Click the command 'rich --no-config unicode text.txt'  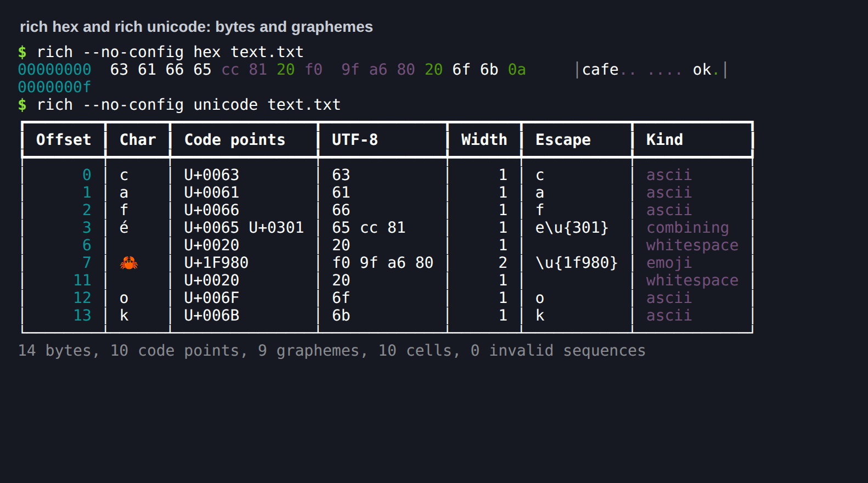(x=189, y=105)
